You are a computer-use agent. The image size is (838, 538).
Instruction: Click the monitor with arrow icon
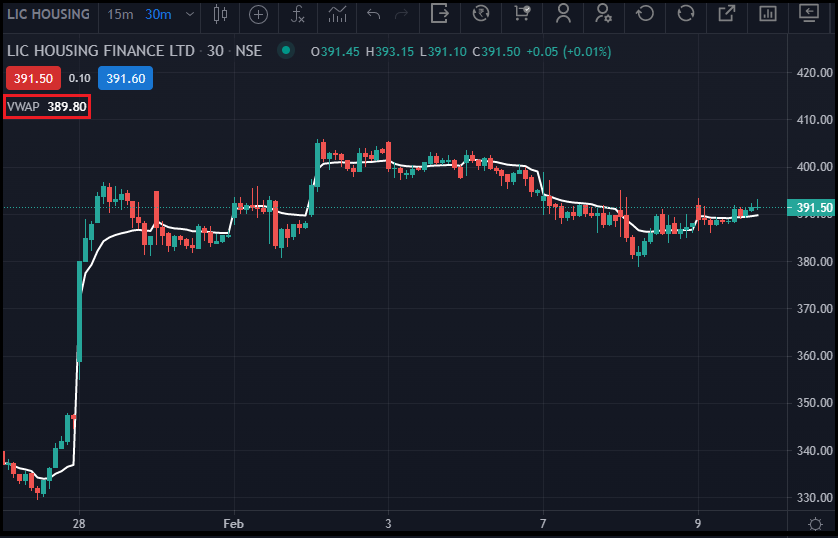809,14
